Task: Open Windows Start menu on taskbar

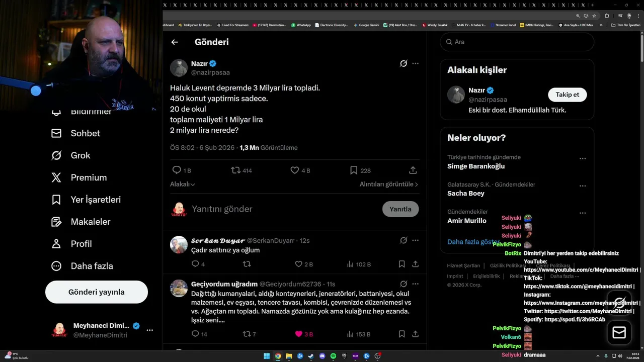Action: click(267, 356)
